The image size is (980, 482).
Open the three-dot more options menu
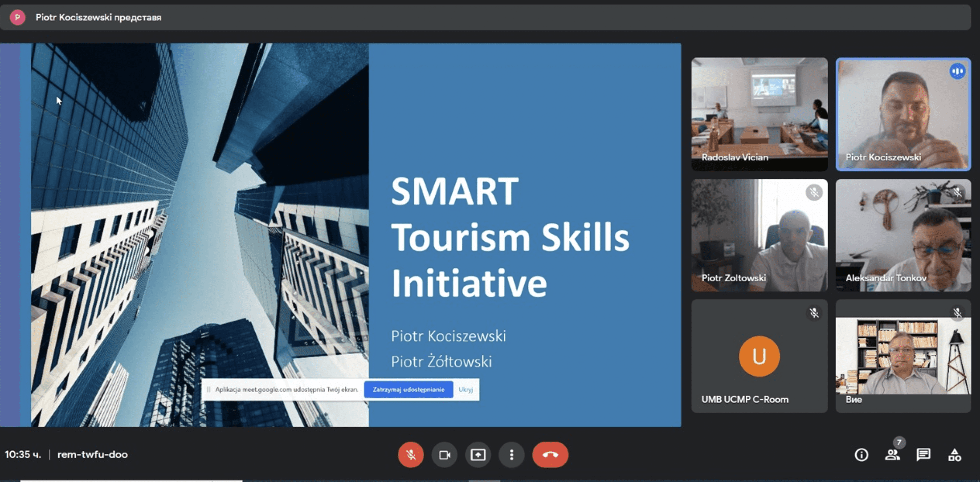tap(511, 454)
